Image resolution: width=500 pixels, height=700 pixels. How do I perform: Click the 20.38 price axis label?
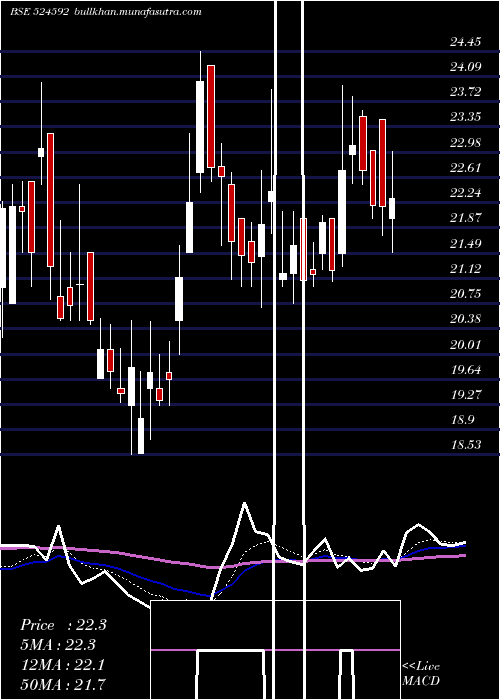(466, 319)
